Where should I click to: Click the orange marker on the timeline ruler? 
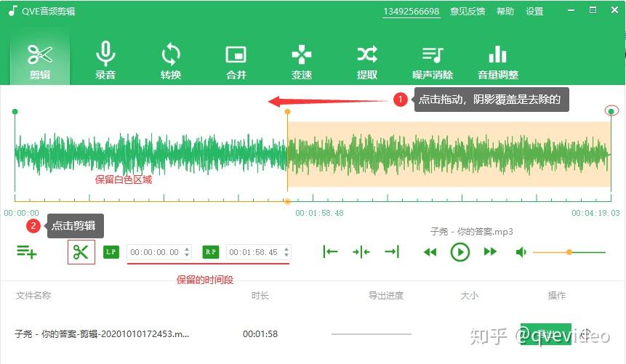pyautogui.click(x=287, y=201)
